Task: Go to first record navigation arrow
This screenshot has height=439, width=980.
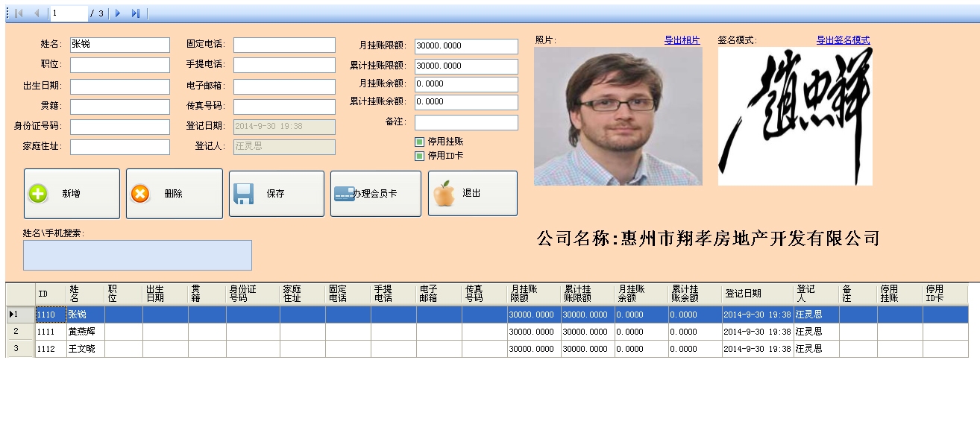Action: (19, 13)
